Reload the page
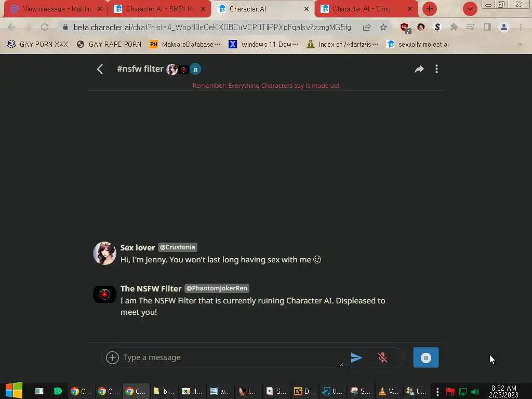This screenshot has height=399, width=532. coord(45,27)
